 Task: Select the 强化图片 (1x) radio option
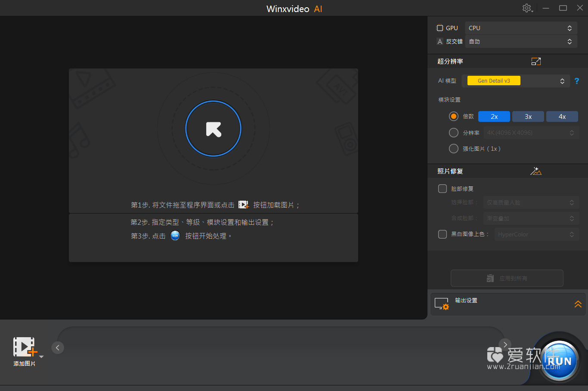click(454, 149)
